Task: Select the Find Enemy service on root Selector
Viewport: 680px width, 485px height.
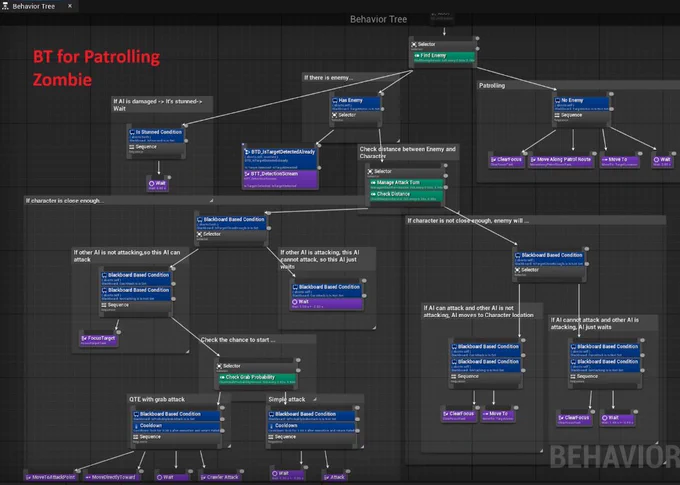Action: coord(444,57)
